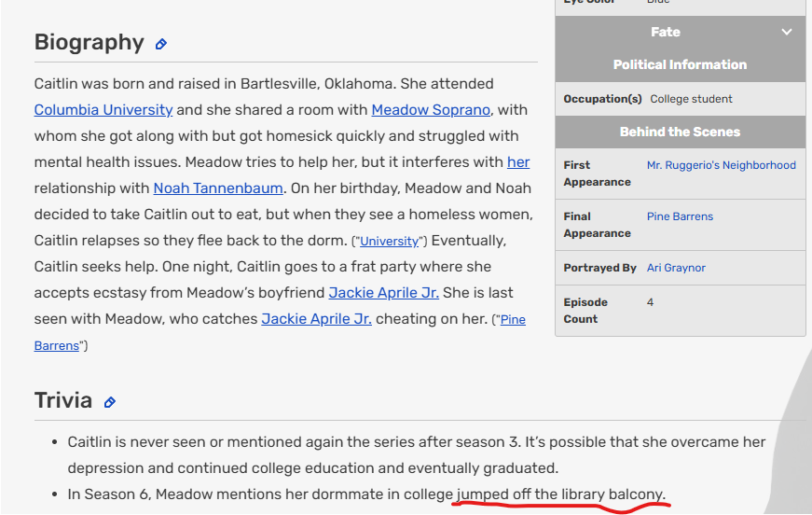Viewport: 812px width, 515px height.
Task: Open Jackie Aprile Jr. link after 'boyfriend'
Action: click(x=384, y=293)
